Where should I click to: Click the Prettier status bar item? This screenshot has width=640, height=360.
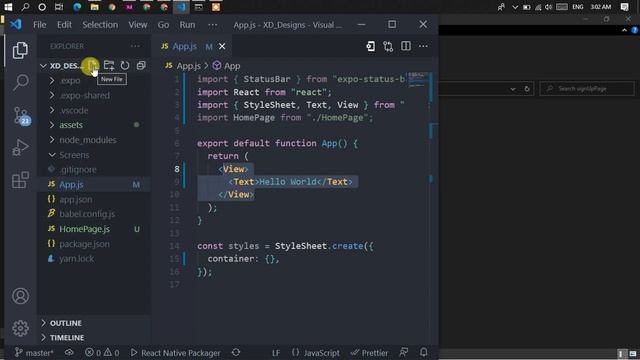coord(369,353)
